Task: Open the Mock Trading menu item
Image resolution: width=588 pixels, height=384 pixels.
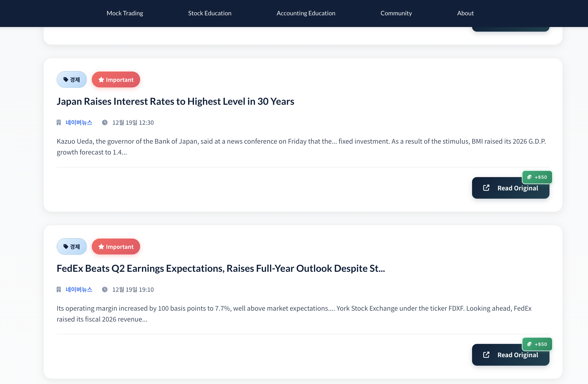Action: tap(125, 13)
